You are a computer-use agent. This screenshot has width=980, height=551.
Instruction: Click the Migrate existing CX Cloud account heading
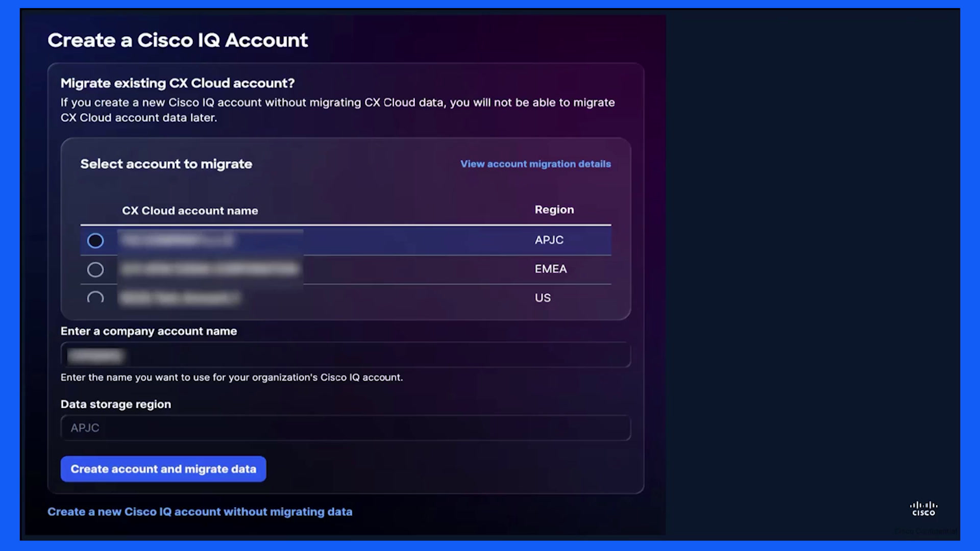(x=178, y=83)
